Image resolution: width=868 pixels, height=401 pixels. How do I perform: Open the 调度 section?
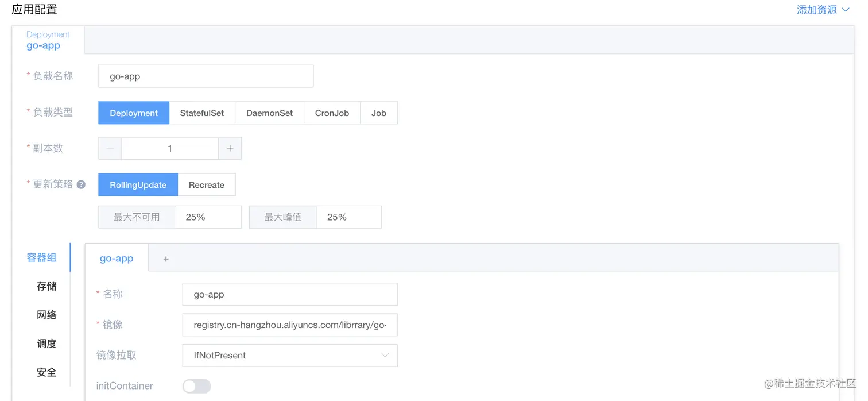coord(46,344)
